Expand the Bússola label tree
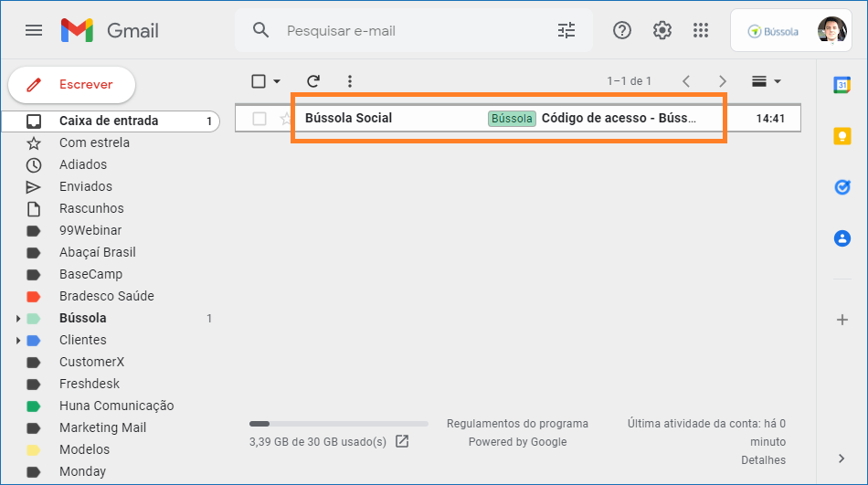Viewport: 868px width, 485px height. tap(17, 319)
